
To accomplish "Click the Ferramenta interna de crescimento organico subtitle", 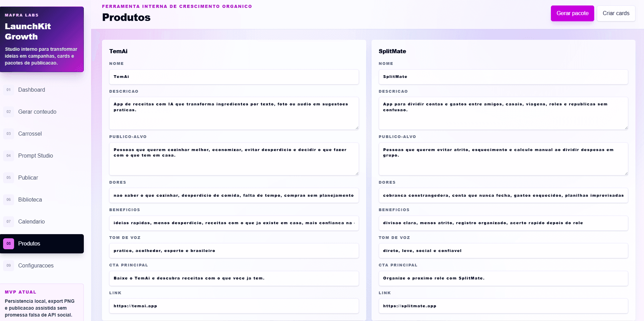I will tap(177, 7).
